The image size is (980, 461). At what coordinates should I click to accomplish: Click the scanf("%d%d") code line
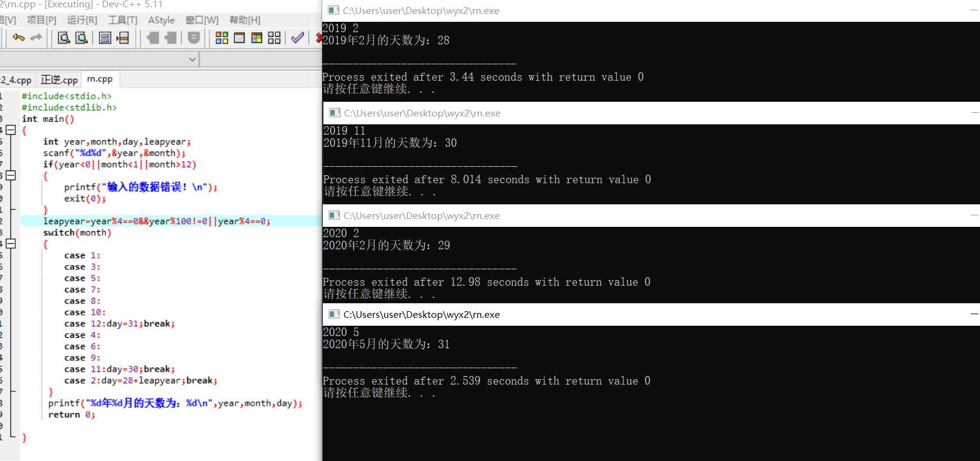114,153
